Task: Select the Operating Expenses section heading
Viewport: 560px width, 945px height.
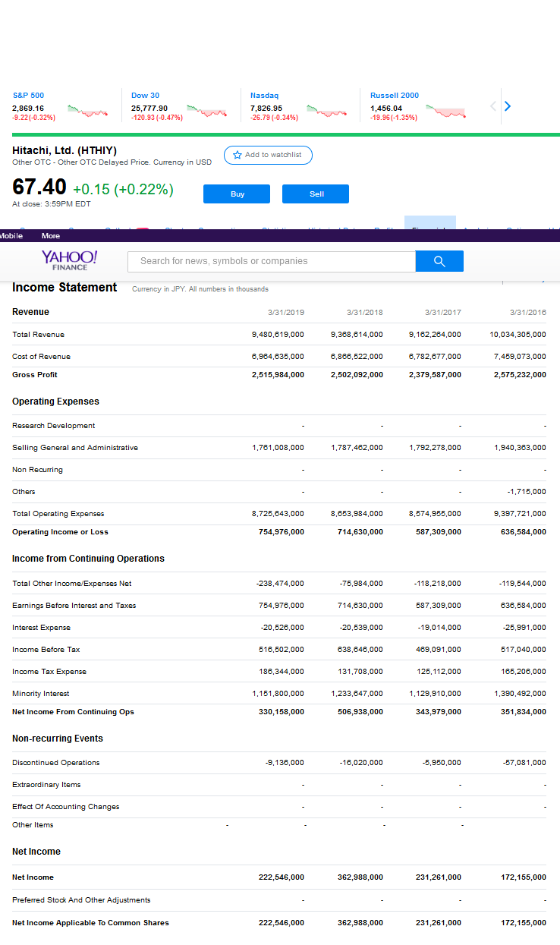Action: coord(55,402)
